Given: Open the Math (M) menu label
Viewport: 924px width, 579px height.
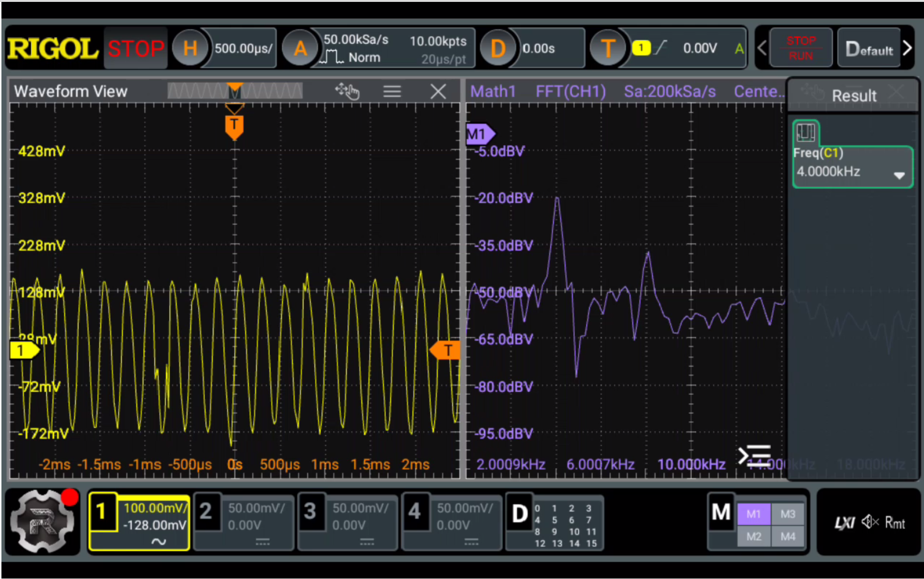Looking at the screenshot, I should point(721,512).
